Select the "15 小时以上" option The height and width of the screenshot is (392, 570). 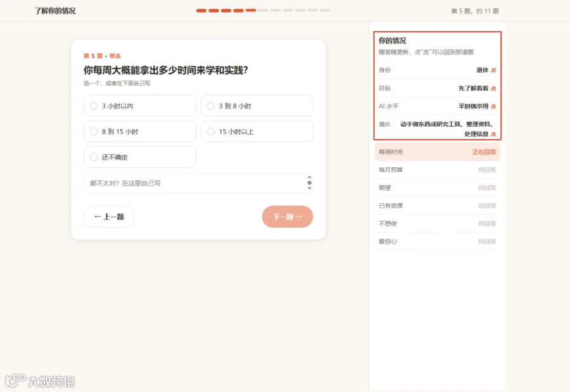coord(256,132)
